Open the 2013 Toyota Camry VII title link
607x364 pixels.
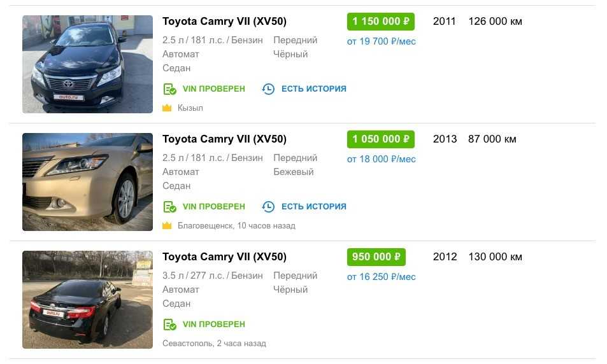[x=224, y=139]
